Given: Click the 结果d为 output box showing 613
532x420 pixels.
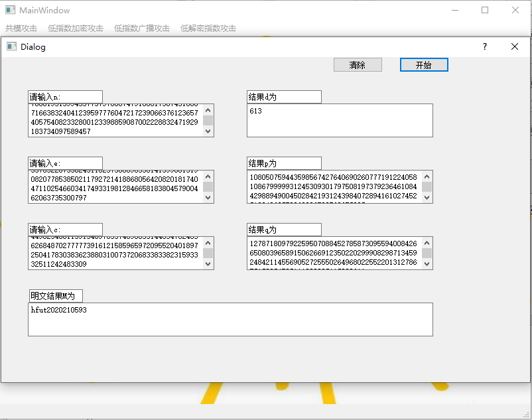Looking at the screenshot, I should click(340, 121).
